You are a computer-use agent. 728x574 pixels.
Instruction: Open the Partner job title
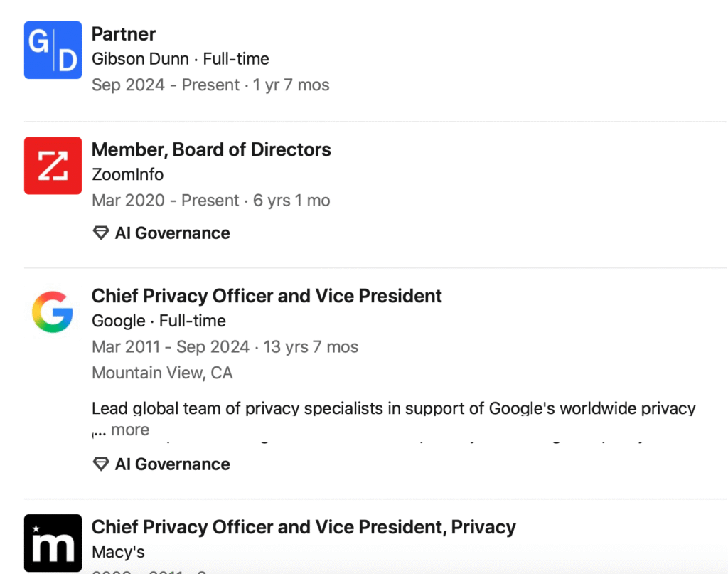coord(124,33)
